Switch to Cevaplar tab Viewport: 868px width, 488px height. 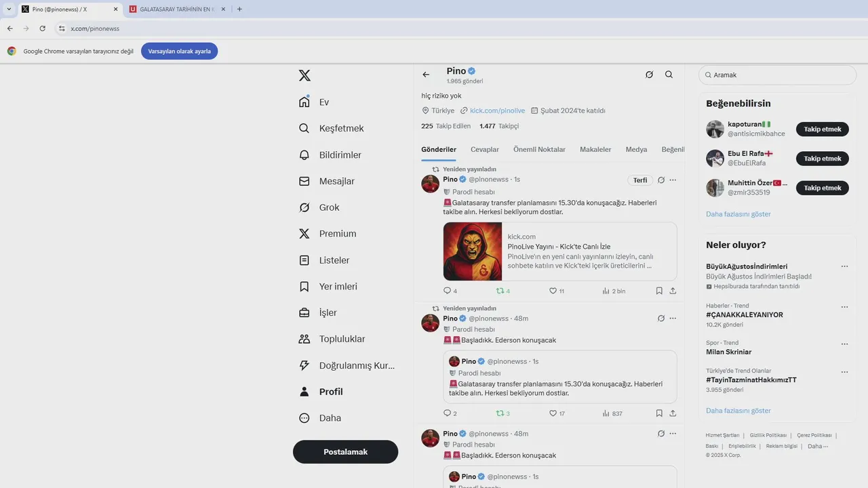[x=485, y=149]
